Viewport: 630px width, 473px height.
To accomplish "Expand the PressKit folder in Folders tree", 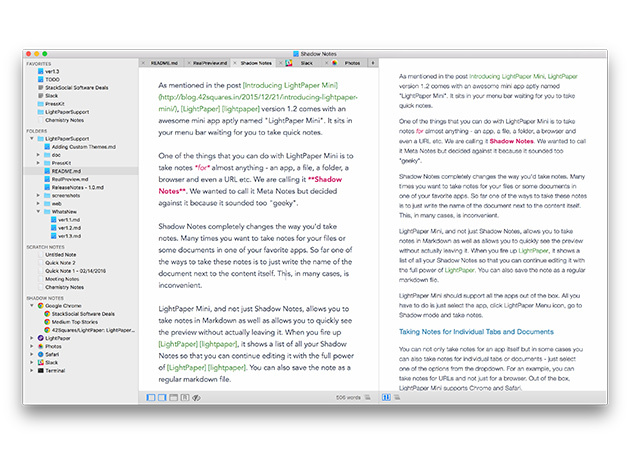I will point(38,163).
